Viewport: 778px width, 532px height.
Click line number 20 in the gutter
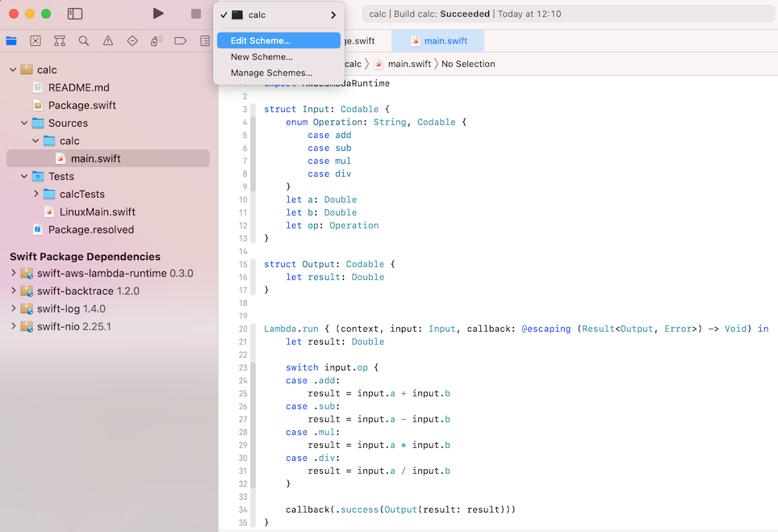tap(243, 329)
